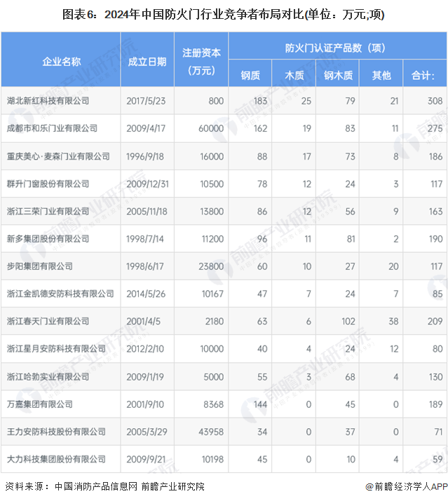Click company name '湖北新红科技有限公司'
The image size is (448, 501).
click(48, 101)
